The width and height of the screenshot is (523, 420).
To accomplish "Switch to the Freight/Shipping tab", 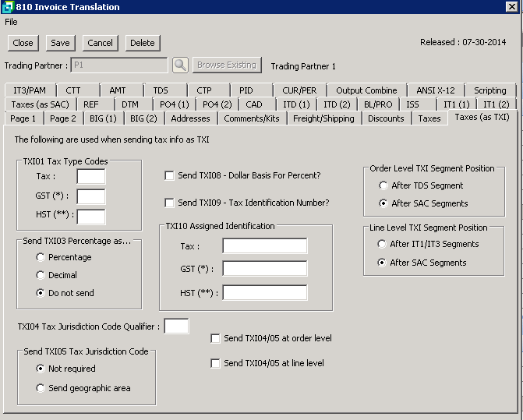I will 324,118.
